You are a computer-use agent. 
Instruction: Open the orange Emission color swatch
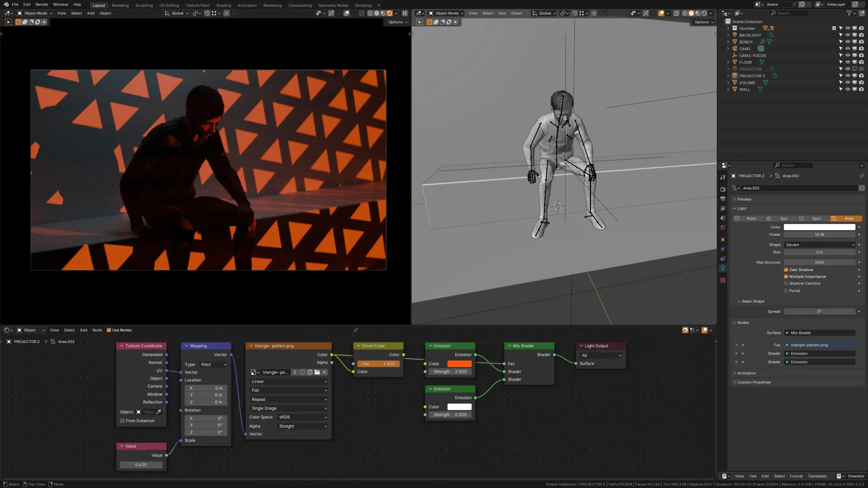(x=459, y=364)
